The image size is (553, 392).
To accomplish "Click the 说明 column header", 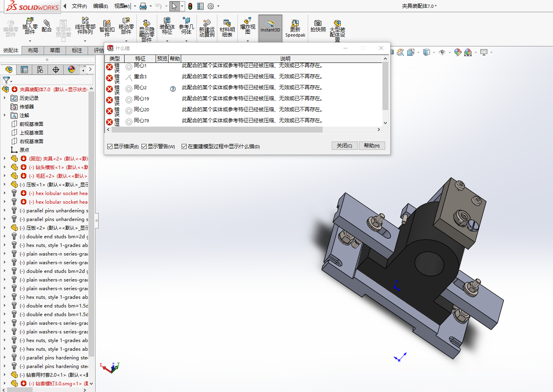I will [x=285, y=59].
